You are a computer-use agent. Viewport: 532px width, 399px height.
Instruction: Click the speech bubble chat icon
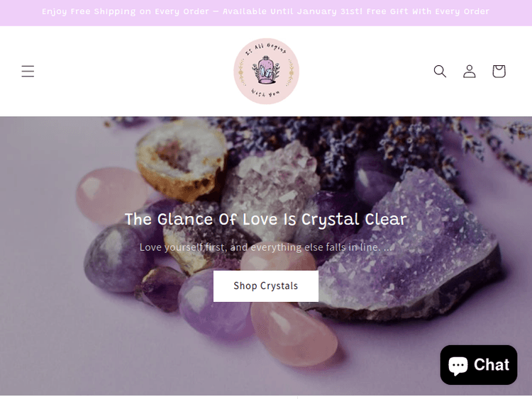(458, 366)
